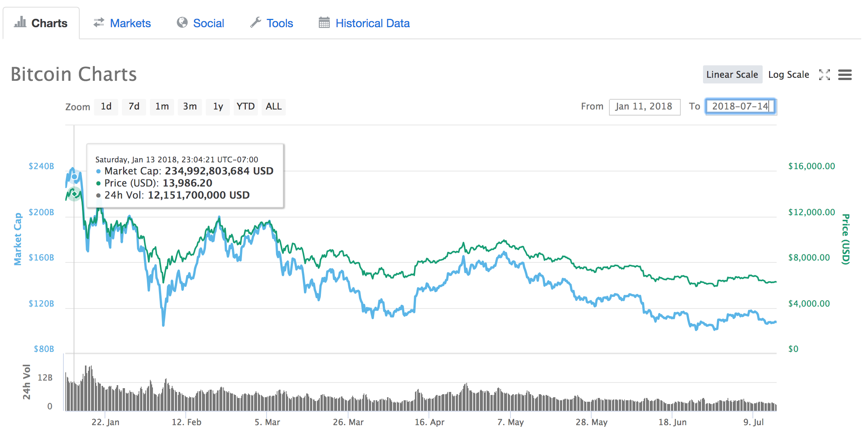Click the $4,000.00 price label
The image size is (868, 438).
click(x=809, y=304)
